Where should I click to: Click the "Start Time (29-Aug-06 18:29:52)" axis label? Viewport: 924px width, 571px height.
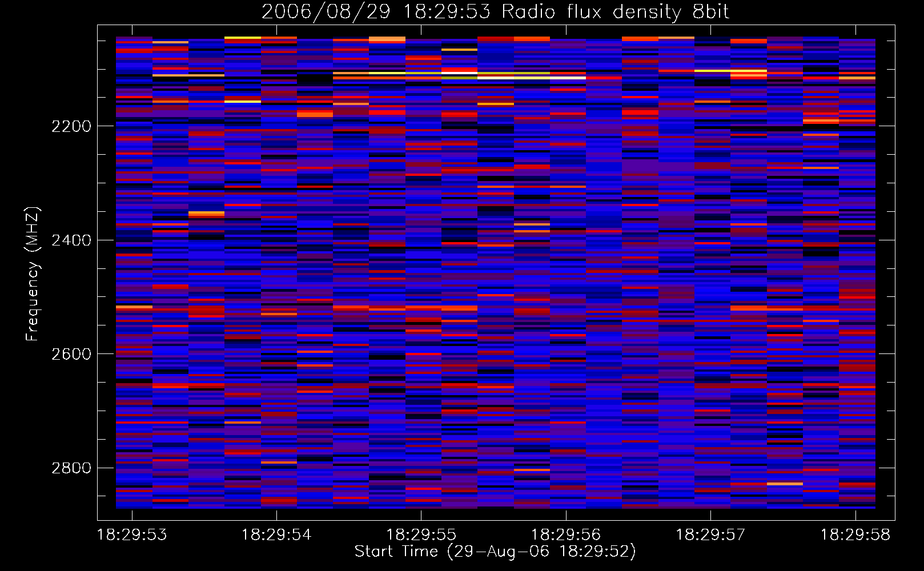pyautogui.click(x=495, y=552)
